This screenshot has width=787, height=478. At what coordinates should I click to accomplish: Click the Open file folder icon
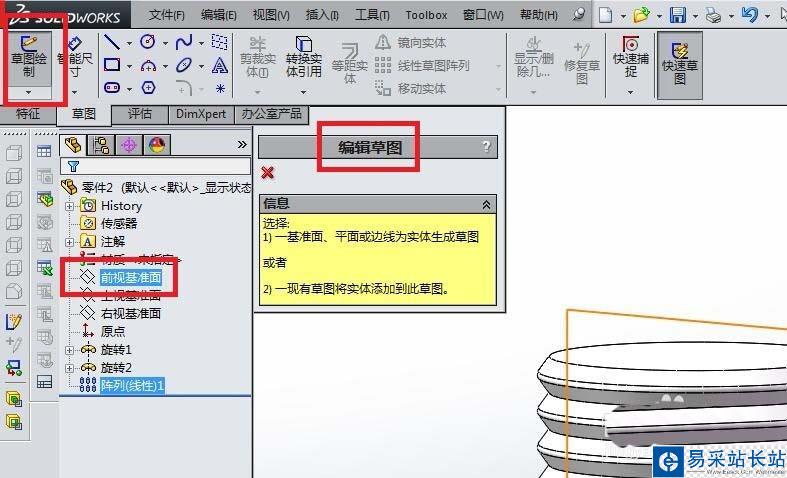click(x=641, y=15)
